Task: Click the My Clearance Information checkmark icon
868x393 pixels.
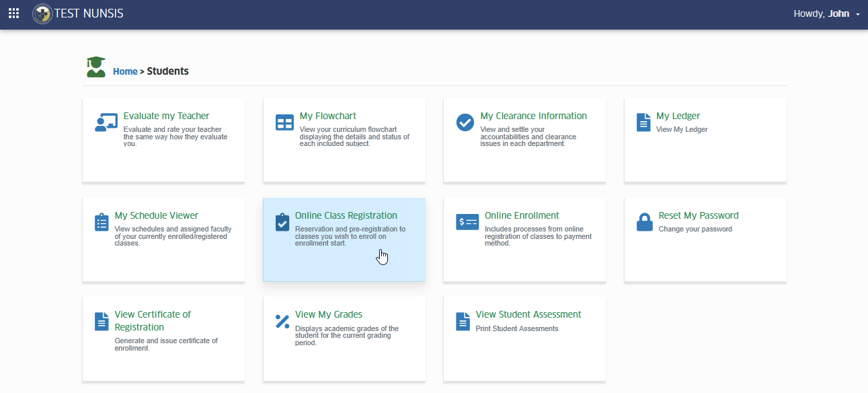Action: pyautogui.click(x=465, y=122)
